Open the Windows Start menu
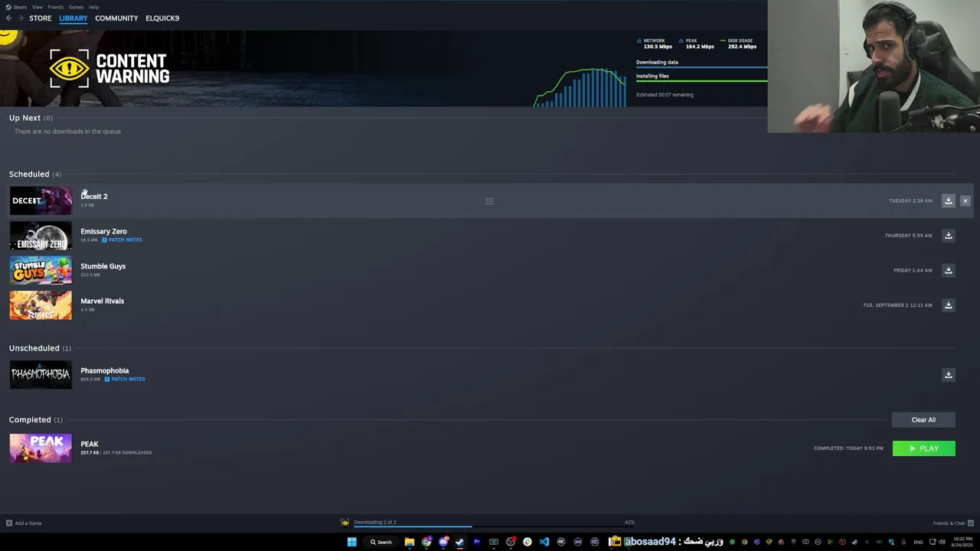Viewport: 980px width, 551px height. [x=351, y=542]
